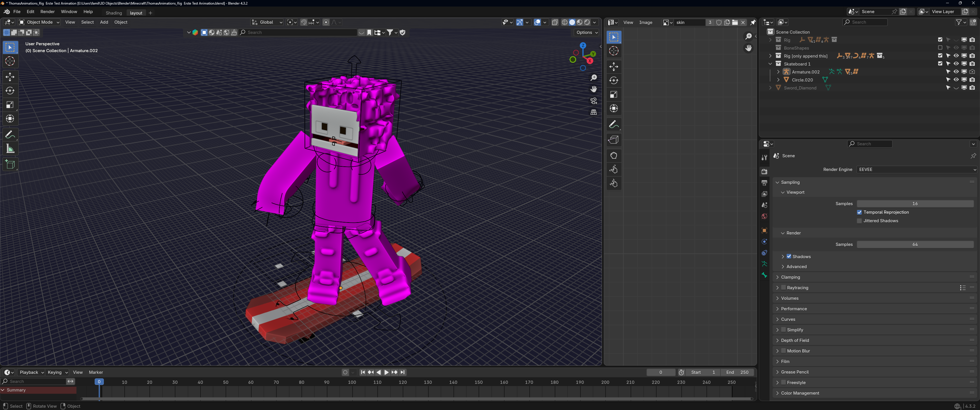Select the Grab tool in image editor
Viewport: 980px width, 410px height.
tap(613, 155)
